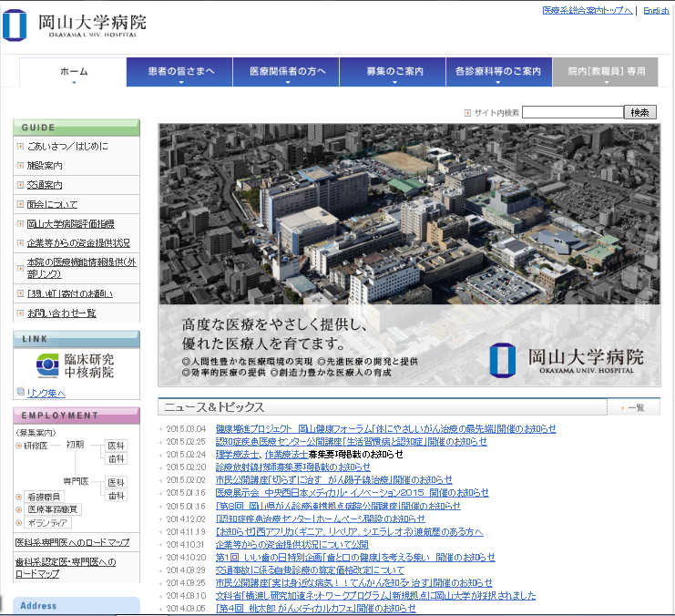This screenshot has height=616, width=675.
Task: Click the Okayama University Hospital logo icon
Action: (15, 26)
